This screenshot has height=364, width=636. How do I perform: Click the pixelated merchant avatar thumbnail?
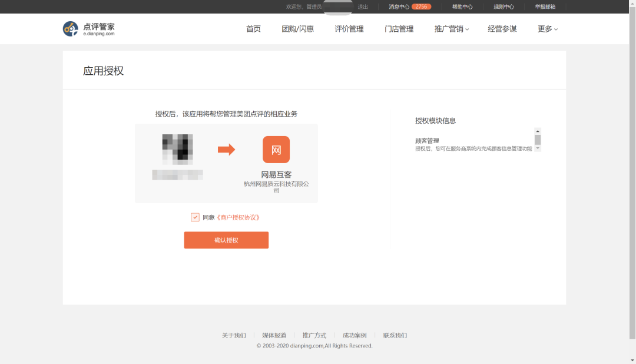(177, 150)
